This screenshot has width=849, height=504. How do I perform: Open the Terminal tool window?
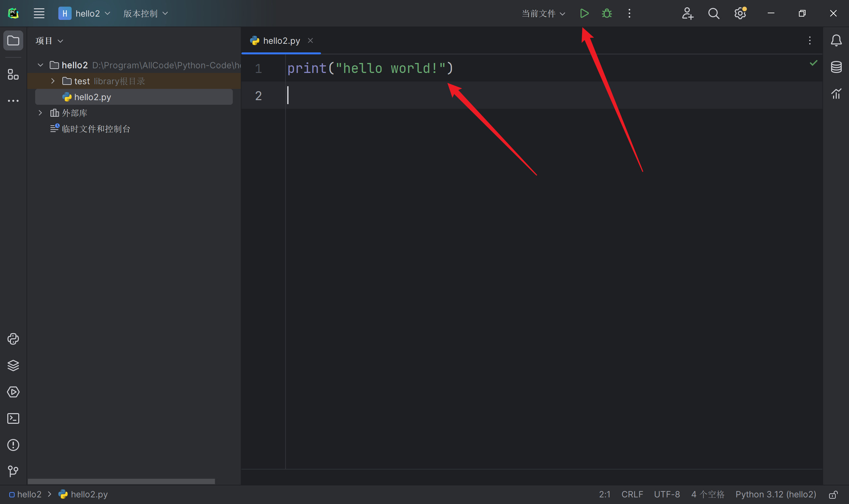[x=13, y=418]
